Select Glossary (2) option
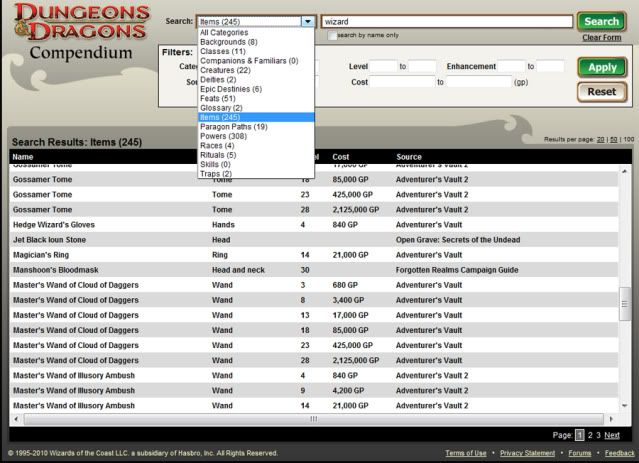The image size is (639, 463). [221, 108]
